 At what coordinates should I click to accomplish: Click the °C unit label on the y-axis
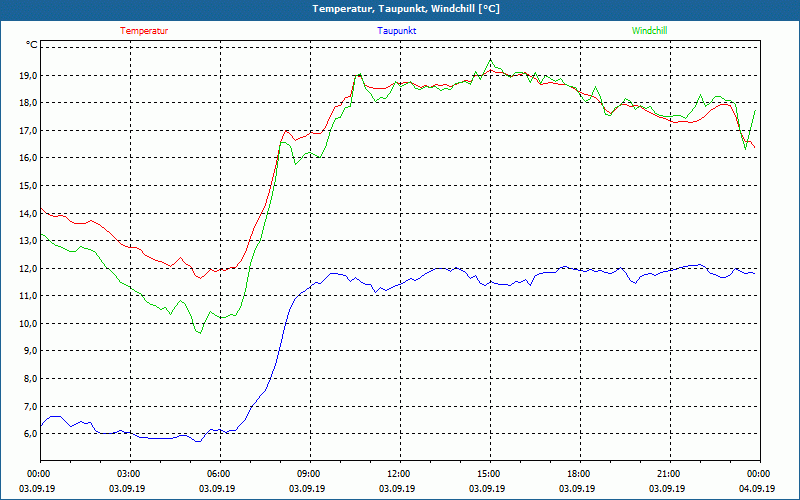coord(31,45)
